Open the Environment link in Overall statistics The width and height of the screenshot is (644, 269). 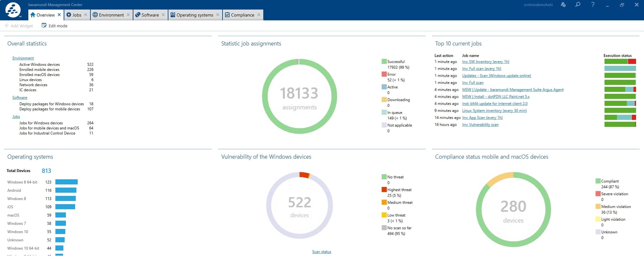point(23,58)
